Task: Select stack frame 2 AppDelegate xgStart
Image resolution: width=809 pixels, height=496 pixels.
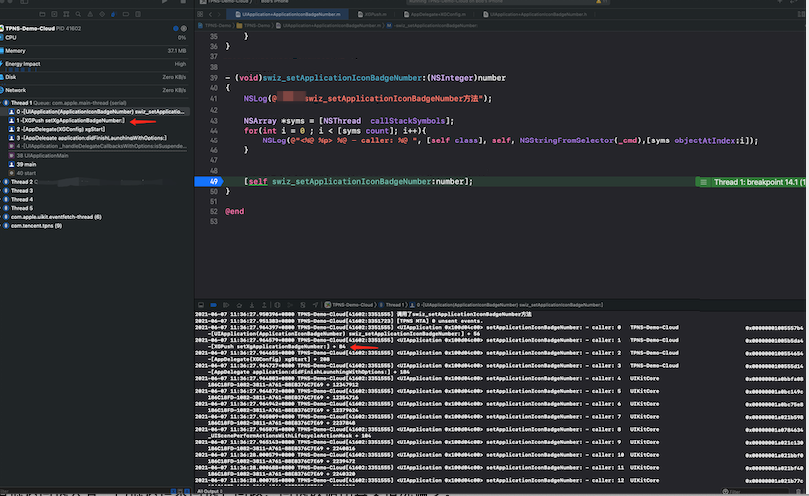Action: point(60,129)
